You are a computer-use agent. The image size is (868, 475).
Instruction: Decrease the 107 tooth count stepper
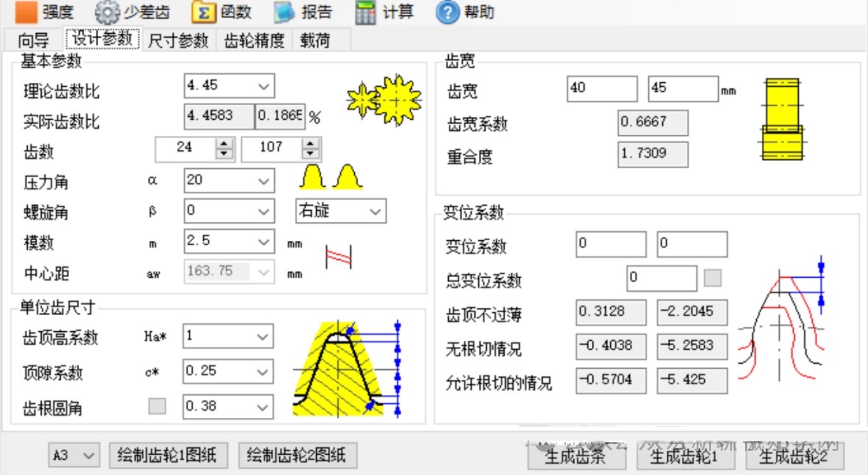pos(311,154)
